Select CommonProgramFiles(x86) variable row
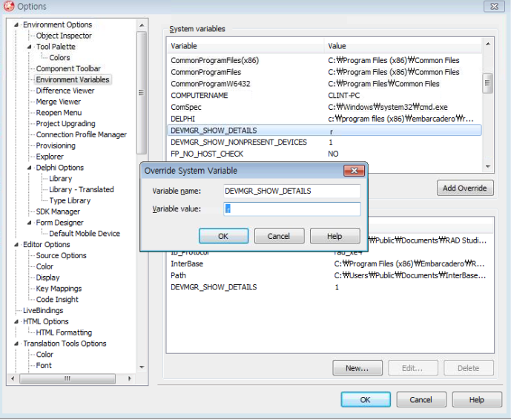The height and width of the screenshot is (420, 511). [x=324, y=60]
